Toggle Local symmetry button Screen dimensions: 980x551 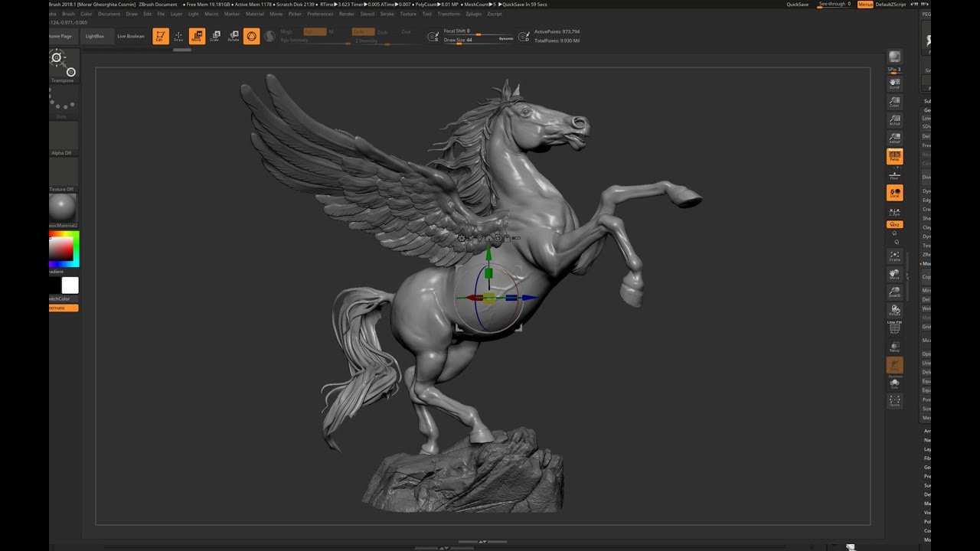[x=894, y=193]
